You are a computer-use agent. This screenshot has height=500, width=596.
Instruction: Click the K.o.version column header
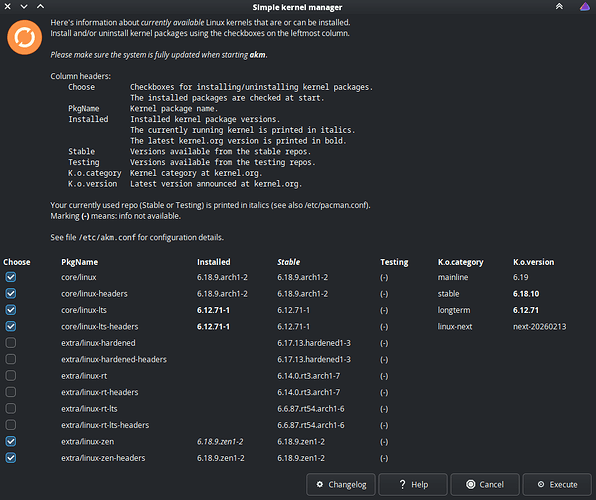tap(533, 262)
